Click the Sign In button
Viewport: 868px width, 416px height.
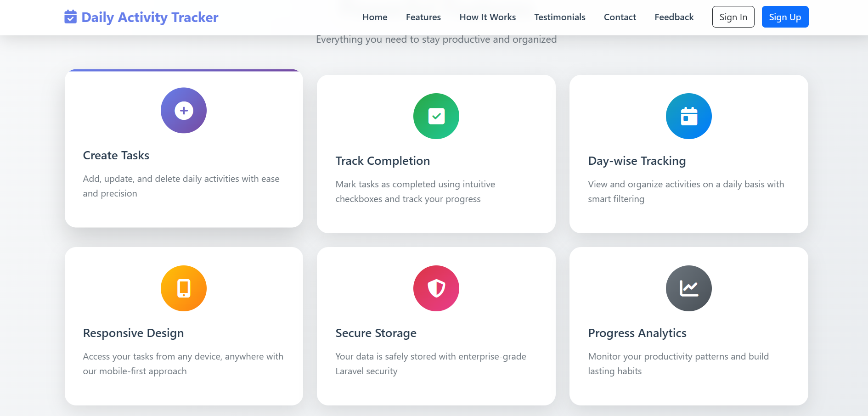pyautogui.click(x=733, y=17)
